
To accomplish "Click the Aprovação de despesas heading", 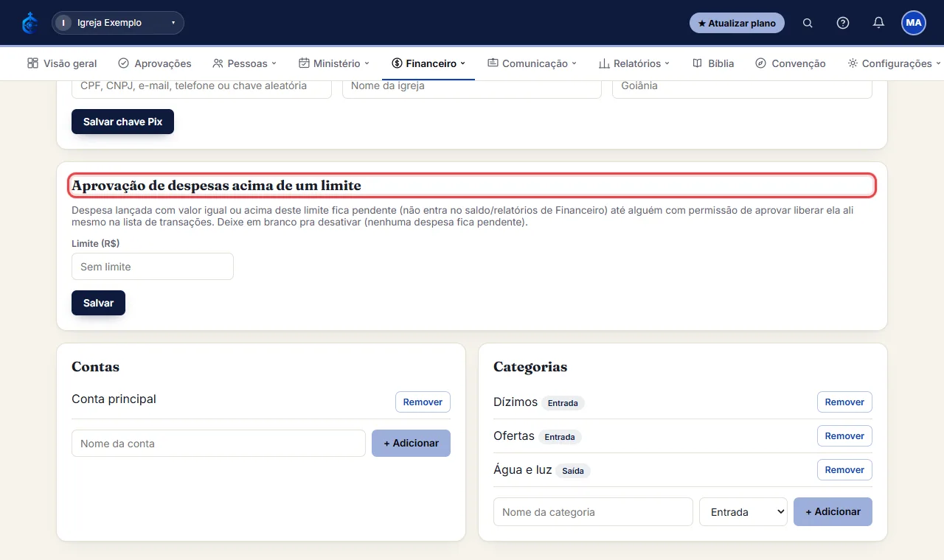I will tap(216, 186).
